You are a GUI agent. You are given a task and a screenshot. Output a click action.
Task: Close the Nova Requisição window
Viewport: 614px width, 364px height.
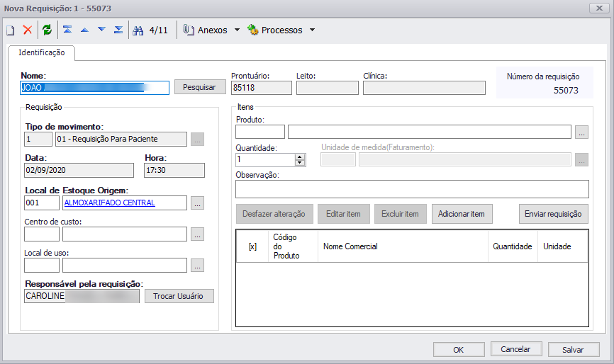pyautogui.click(x=599, y=8)
